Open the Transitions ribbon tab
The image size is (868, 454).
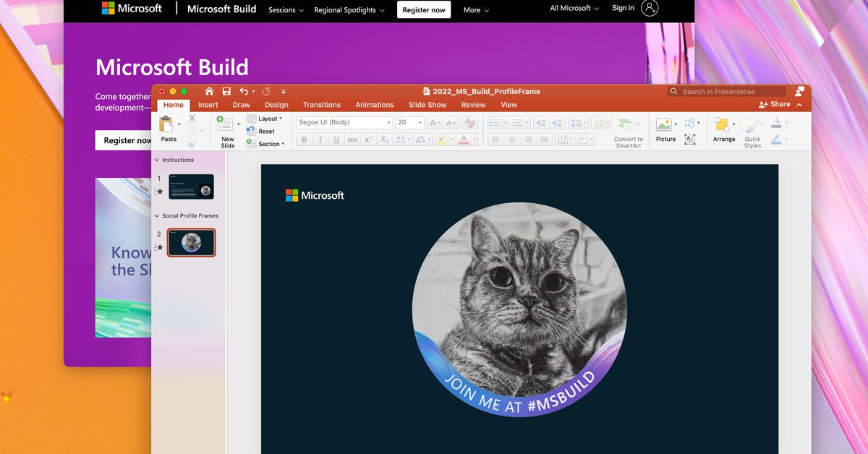coord(322,105)
